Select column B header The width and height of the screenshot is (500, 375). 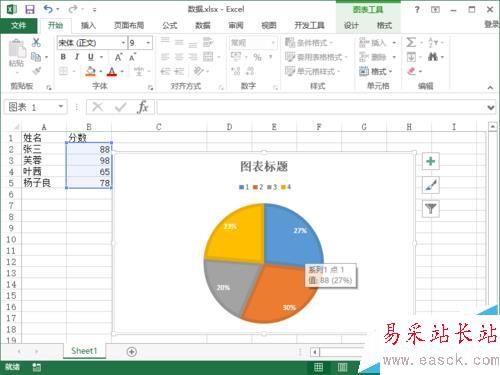89,127
